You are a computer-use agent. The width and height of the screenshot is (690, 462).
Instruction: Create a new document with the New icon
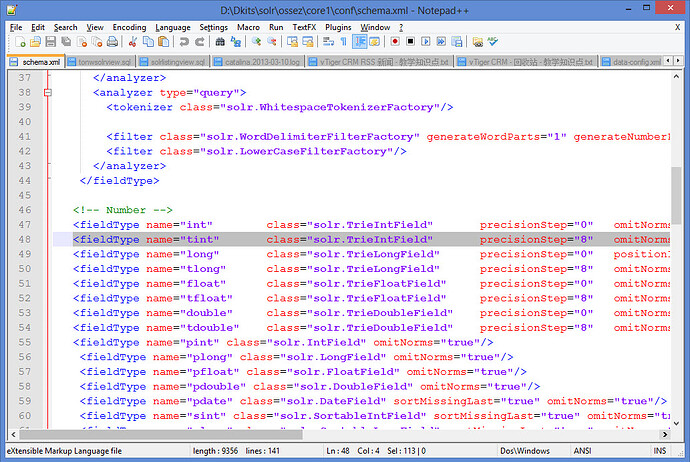tap(20, 42)
